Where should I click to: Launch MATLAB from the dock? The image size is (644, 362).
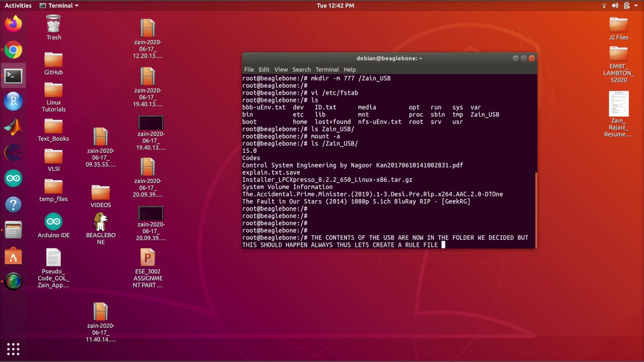(x=14, y=127)
